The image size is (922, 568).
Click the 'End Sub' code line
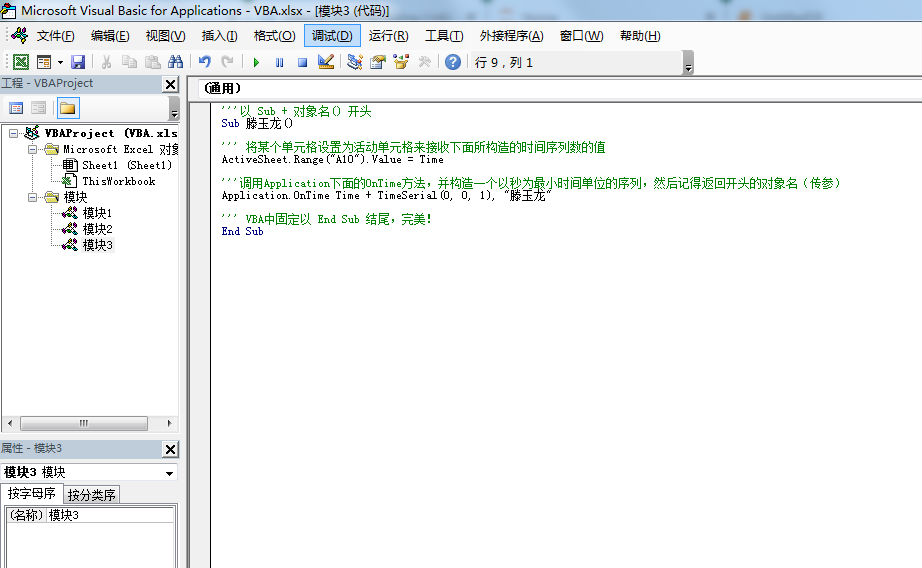(x=242, y=231)
